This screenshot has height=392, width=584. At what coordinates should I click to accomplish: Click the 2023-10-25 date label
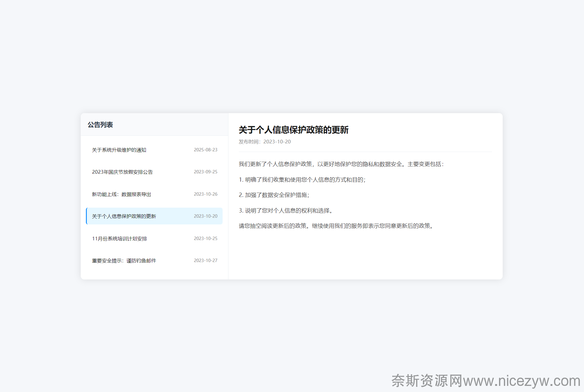[205, 239]
